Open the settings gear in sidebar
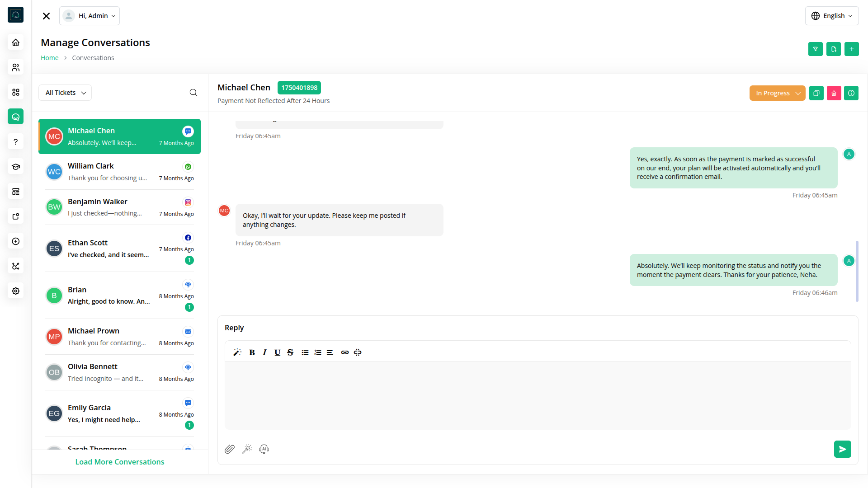 [16, 291]
